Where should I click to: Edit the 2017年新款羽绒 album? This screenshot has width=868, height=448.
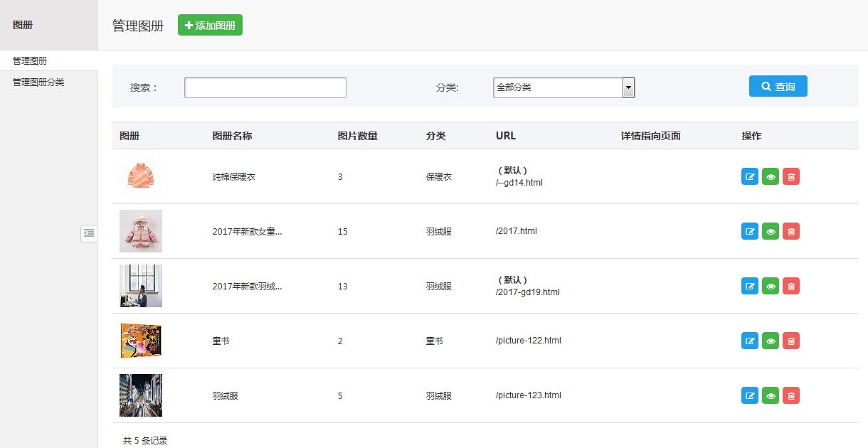click(x=749, y=286)
